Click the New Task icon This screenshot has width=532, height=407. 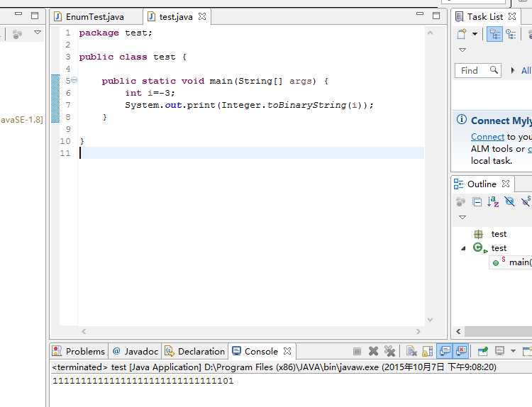coord(462,34)
